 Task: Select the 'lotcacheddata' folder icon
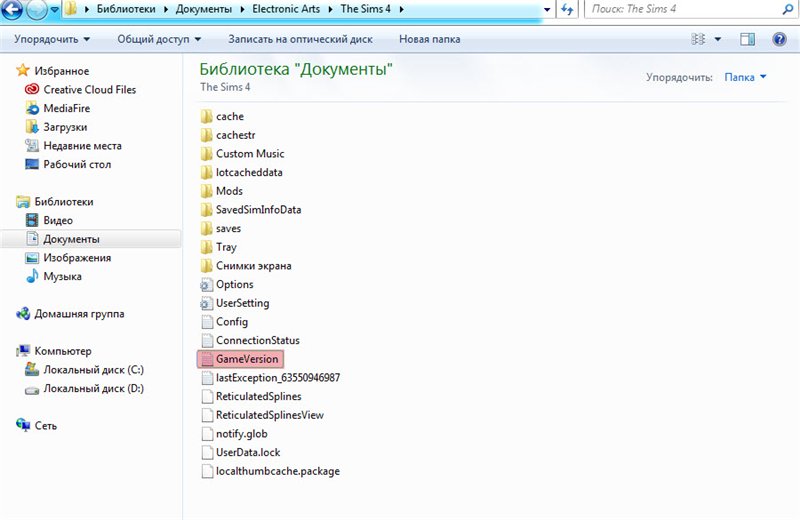pyautogui.click(x=206, y=172)
